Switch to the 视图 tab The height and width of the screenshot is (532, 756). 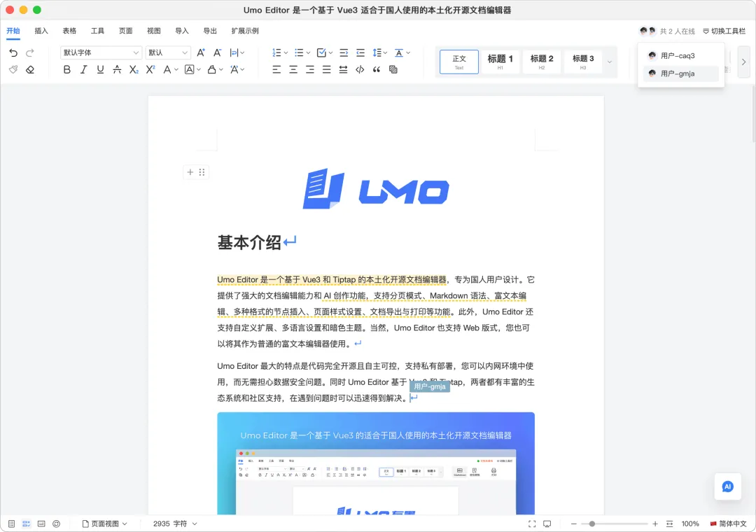(x=154, y=31)
